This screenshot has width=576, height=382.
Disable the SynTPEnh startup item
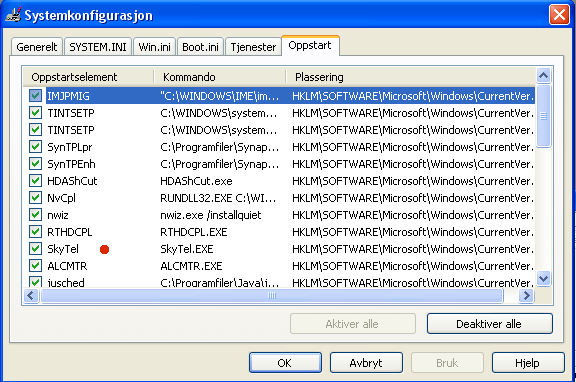(35, 164)
